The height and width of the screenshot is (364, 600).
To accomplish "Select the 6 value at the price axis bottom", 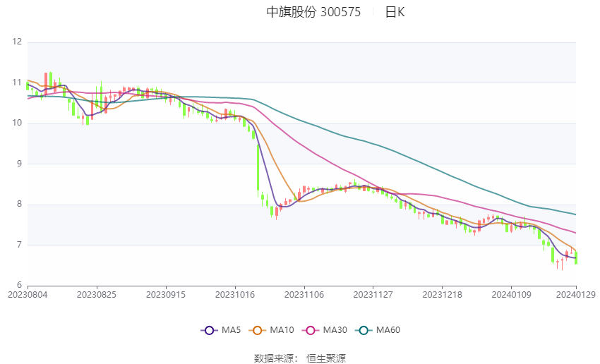I will point(19,285).
